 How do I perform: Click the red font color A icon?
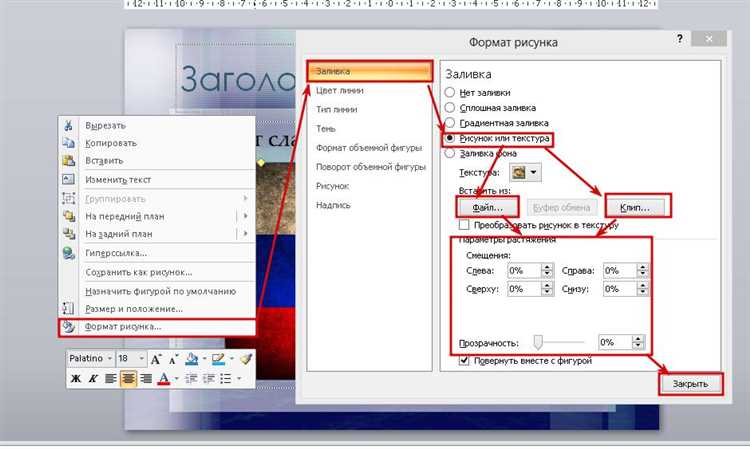click(164, 379)
